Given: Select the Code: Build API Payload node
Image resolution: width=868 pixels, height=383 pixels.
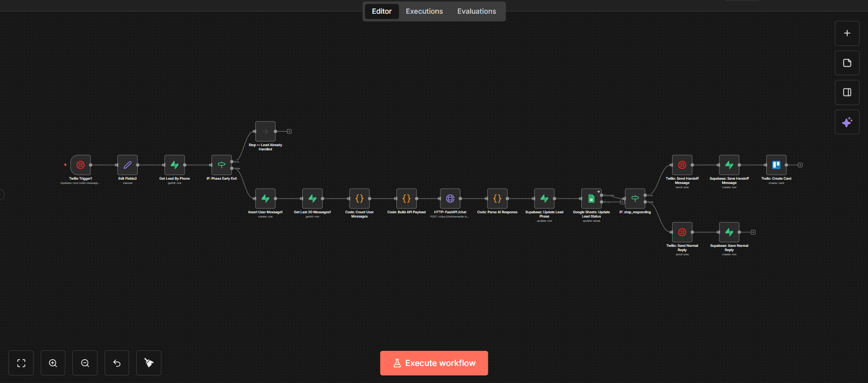Looking at the screenshot, I should pyautogui.click(x=406, y=199).
